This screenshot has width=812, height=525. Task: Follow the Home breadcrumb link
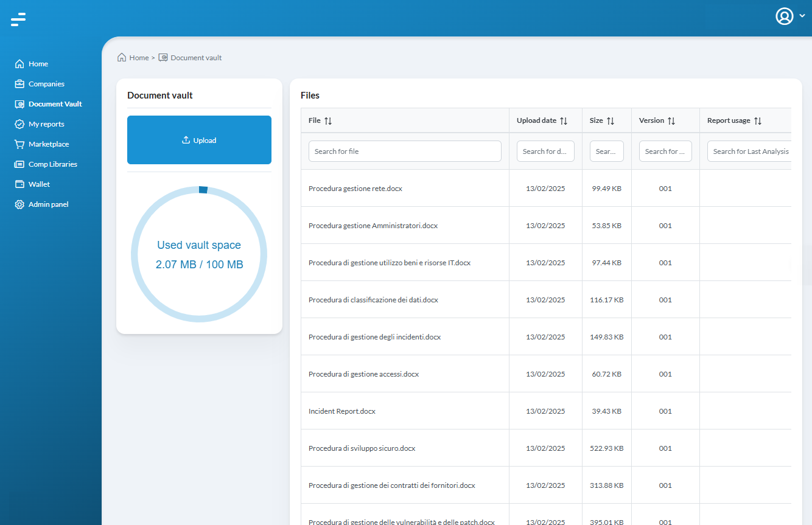[139, 58]
